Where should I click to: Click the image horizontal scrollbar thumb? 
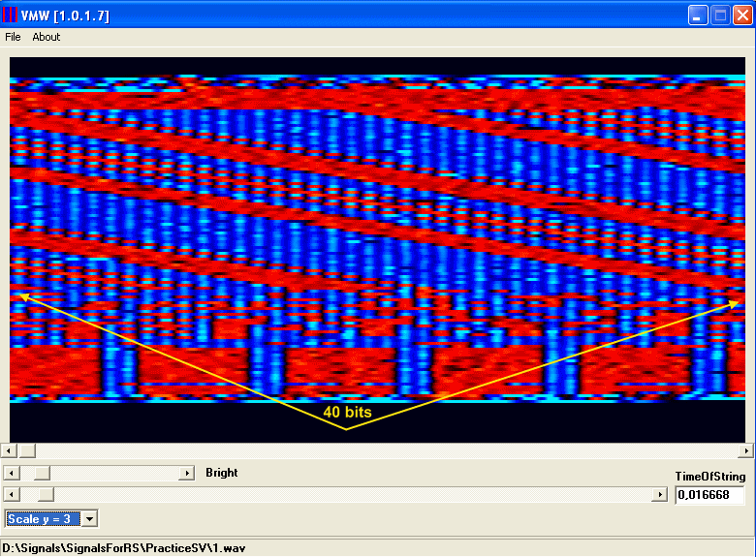point(27,451)
